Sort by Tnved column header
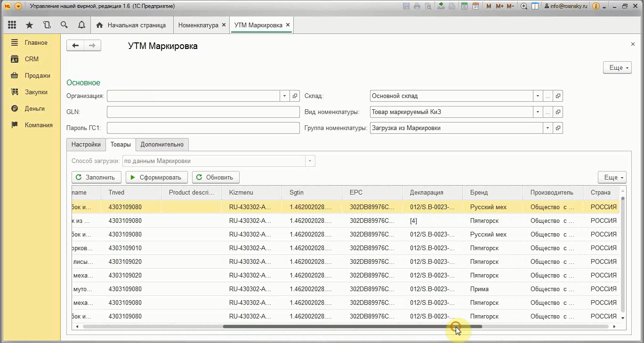 pyautogui.click(x=131, y=192)
